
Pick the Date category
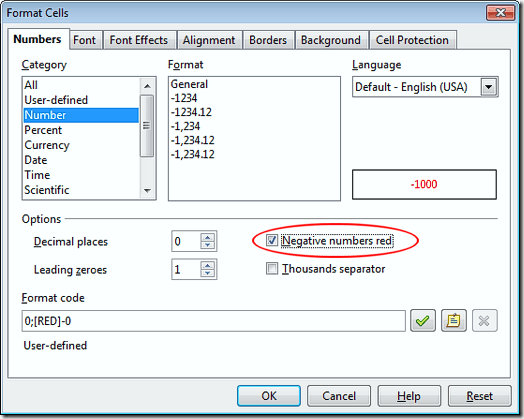coord(81,160)
